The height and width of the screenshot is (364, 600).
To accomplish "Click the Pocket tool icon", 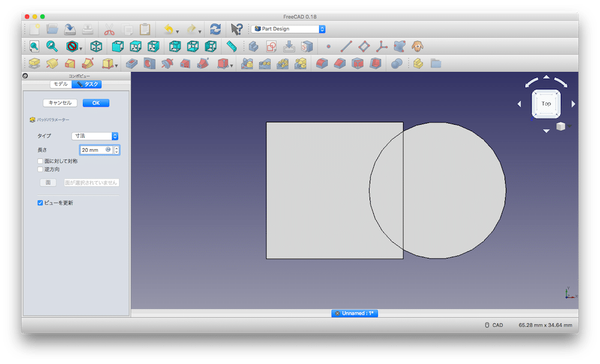I will pos(132,64).
